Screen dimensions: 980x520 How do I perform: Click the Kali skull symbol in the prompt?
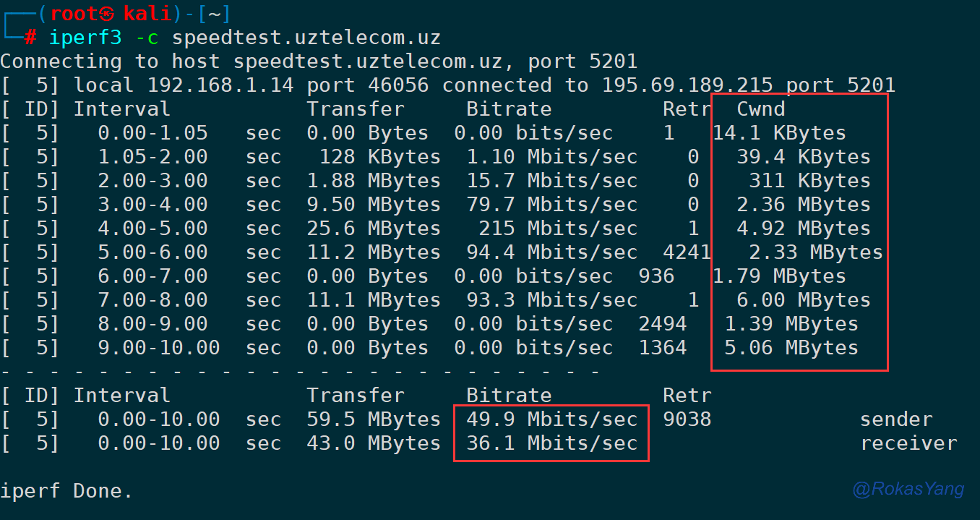pyautogui.click(x=106, y=14)
